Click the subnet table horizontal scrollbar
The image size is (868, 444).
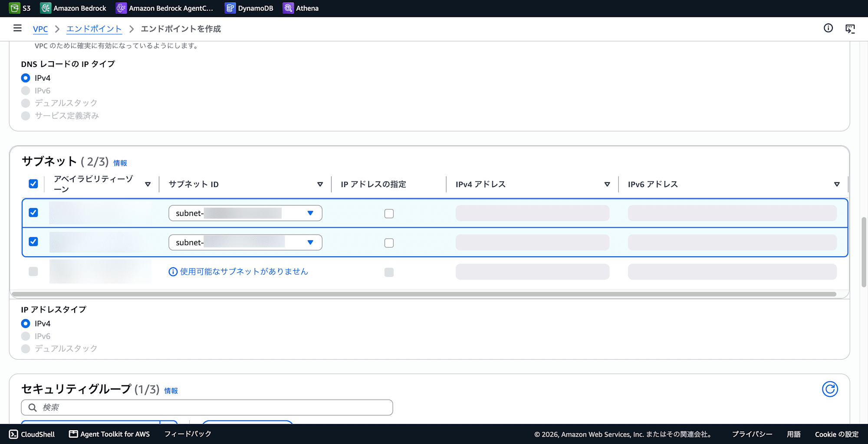click(424, 294)
